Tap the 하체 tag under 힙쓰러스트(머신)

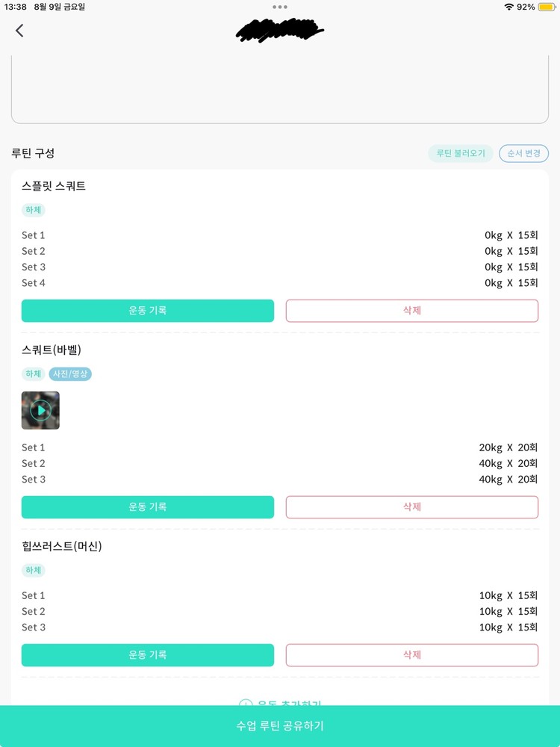click(x=34, y=571)
